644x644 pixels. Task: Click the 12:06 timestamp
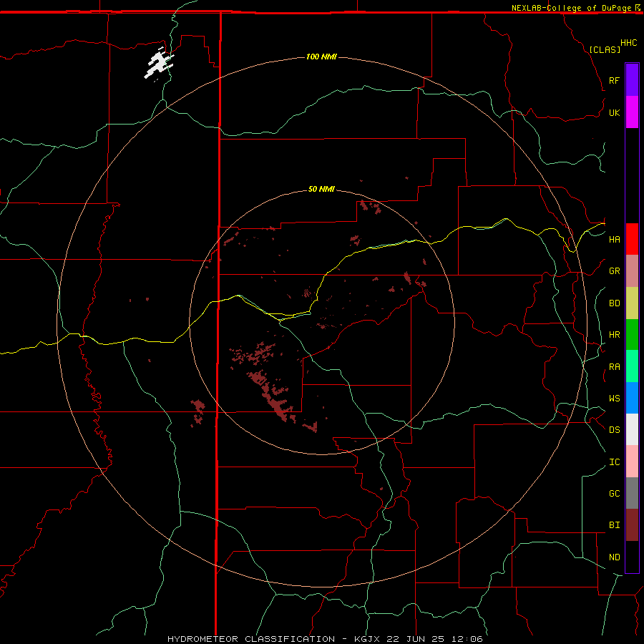click(468, 639)
